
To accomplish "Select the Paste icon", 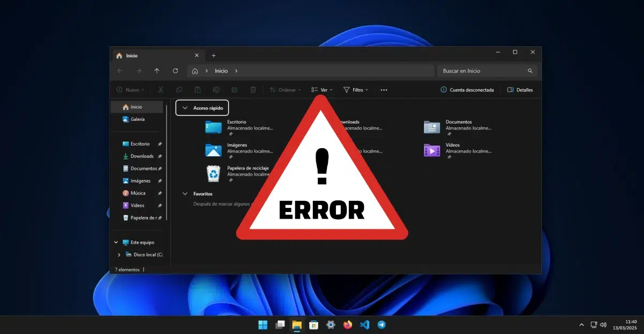I will click(x=197, y=90).
